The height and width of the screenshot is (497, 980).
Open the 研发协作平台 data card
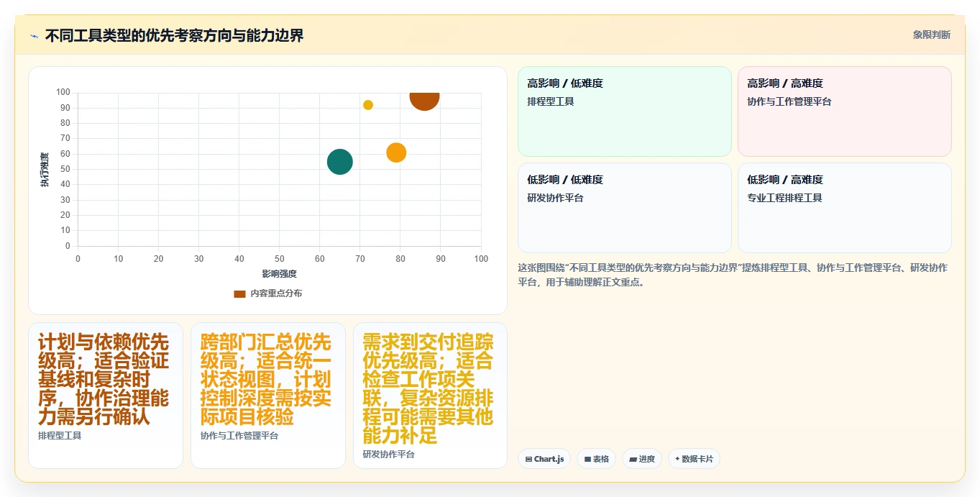430,396
